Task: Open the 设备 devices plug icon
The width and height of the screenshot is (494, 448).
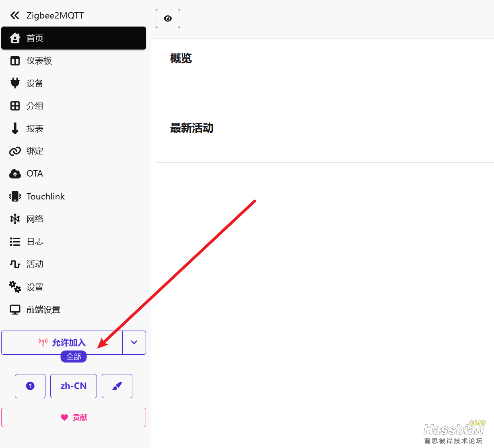Action: click(x=15, y=83)
